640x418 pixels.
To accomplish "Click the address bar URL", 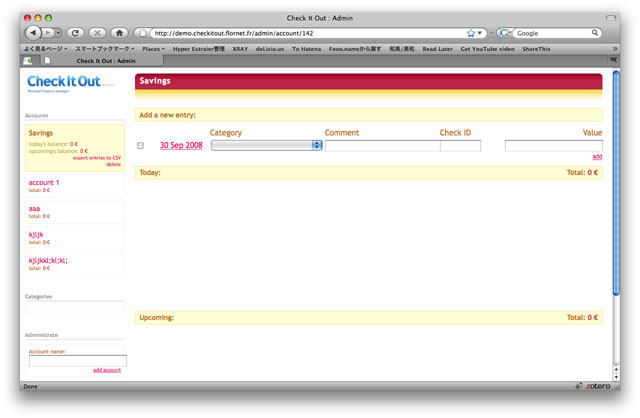I will click(234, 33).
